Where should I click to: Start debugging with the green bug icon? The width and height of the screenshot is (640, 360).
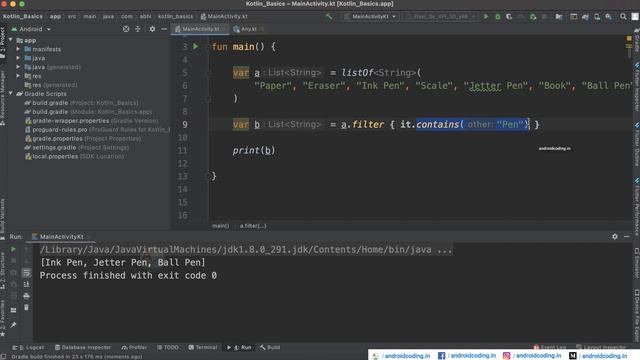[498, 17]
